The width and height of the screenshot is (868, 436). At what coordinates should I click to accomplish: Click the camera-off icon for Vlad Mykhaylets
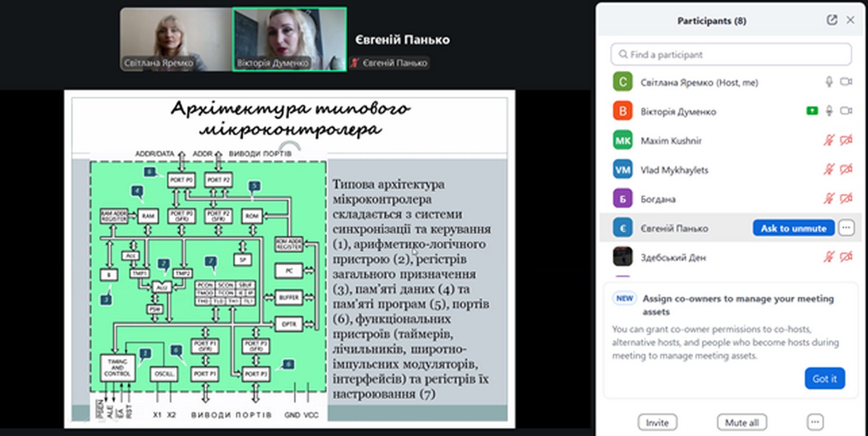[x=846, y=169]
